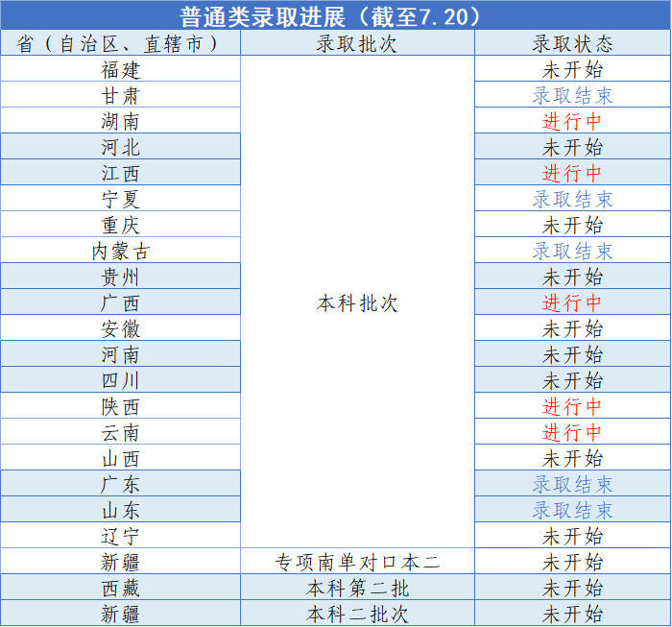Click the 辽宁 province cell
The width and height of the screenshot is (672, 627).
click(x=120, y=535)
